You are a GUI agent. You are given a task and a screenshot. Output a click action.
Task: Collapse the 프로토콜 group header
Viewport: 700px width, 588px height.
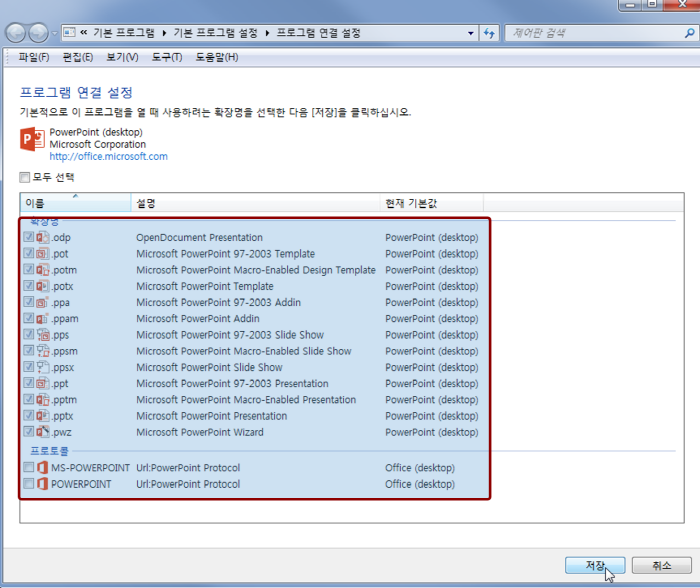49,451
